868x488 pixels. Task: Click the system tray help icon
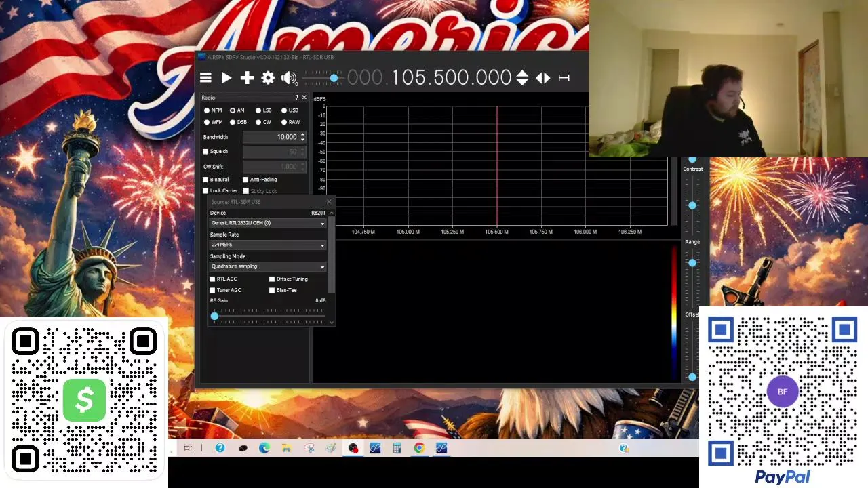(624, 448)
